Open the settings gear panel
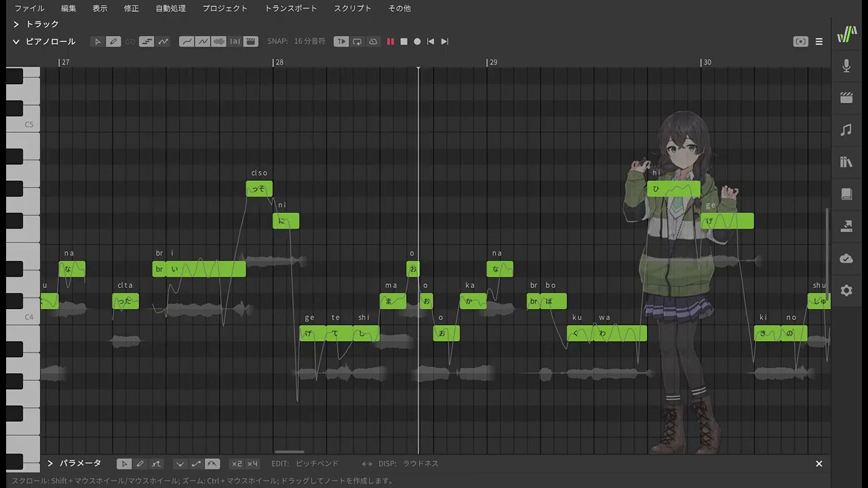Screen dimensions: 868x488 (x=846, y=291)
